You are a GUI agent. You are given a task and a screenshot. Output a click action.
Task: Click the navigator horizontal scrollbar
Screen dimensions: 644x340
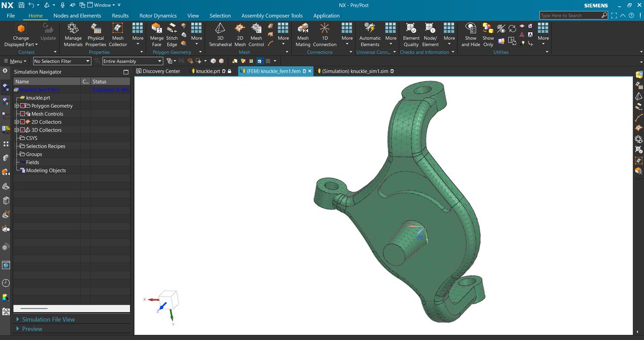click(x=71, y=309)
